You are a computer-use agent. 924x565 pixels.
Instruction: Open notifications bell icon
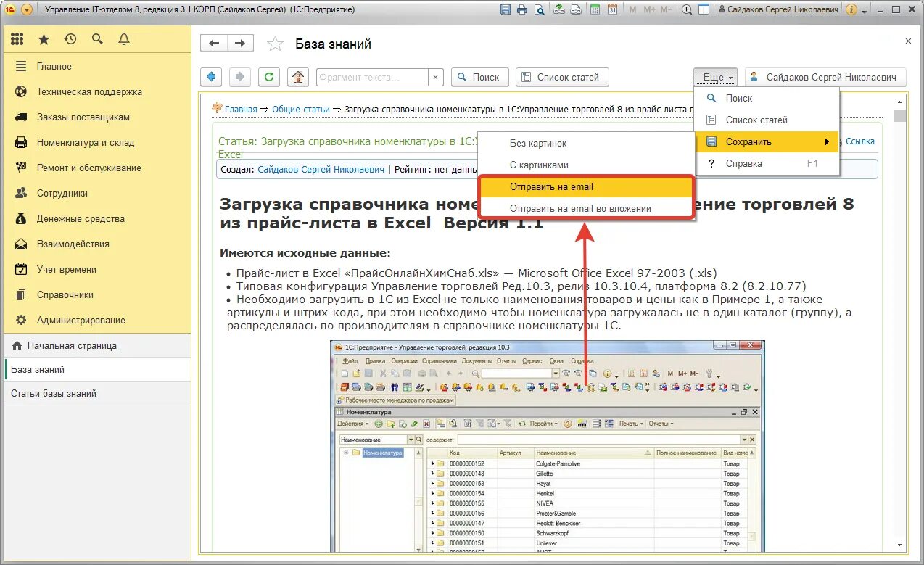(124, 39)
